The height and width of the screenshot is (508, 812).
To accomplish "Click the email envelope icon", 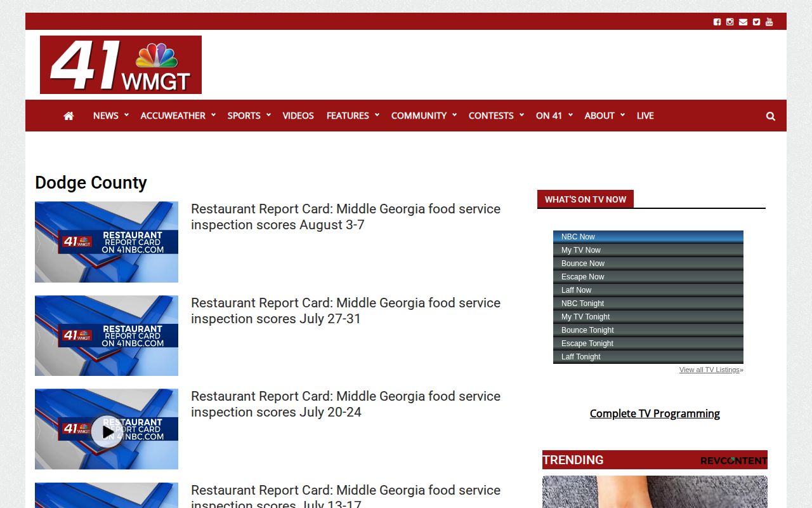I will pyautogui.click(x=743, y=22).
